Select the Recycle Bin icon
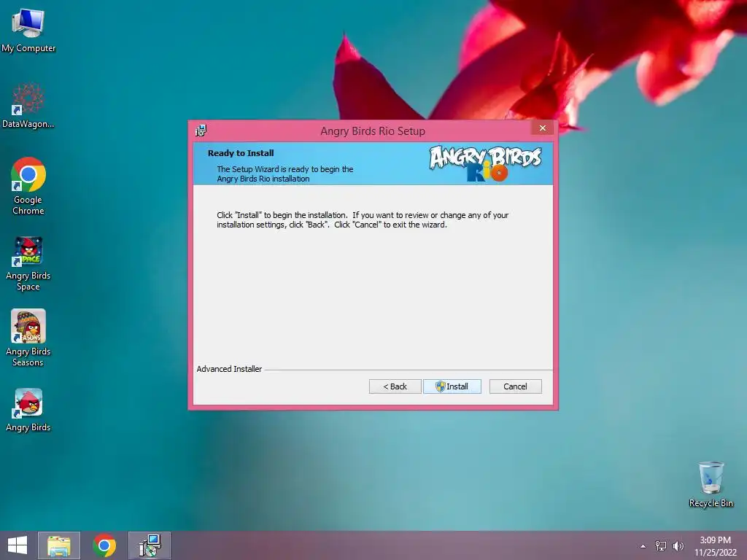747x560 pixels. (x=711, y=484)
